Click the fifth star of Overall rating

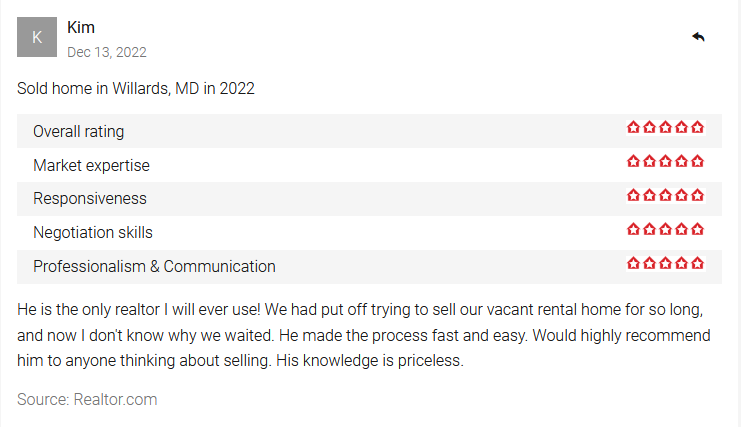(698, 127)
